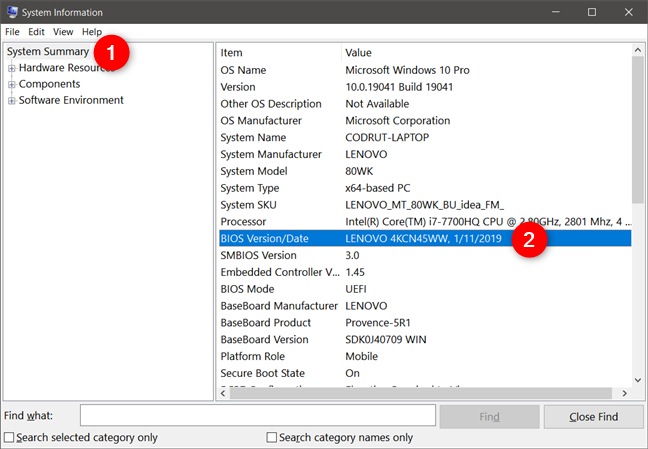
Task: Select the System Name row
Action: point(425,137)
